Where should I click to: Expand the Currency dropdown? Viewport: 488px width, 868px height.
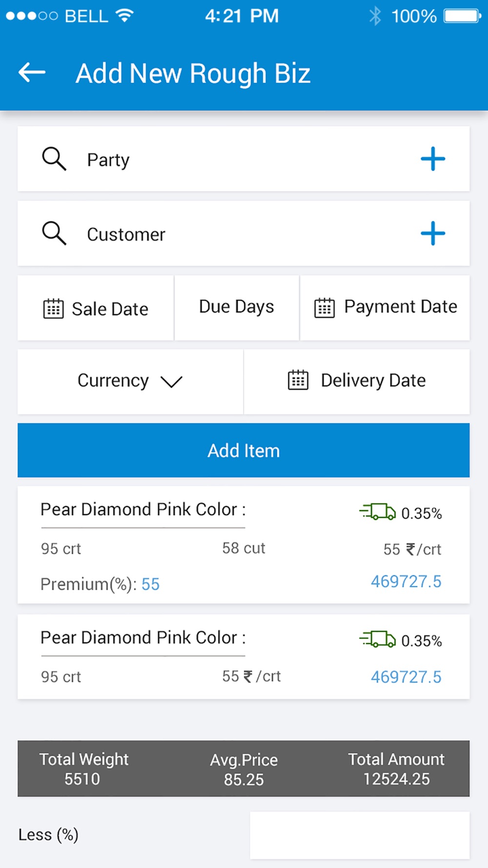(x=130, y=382)
